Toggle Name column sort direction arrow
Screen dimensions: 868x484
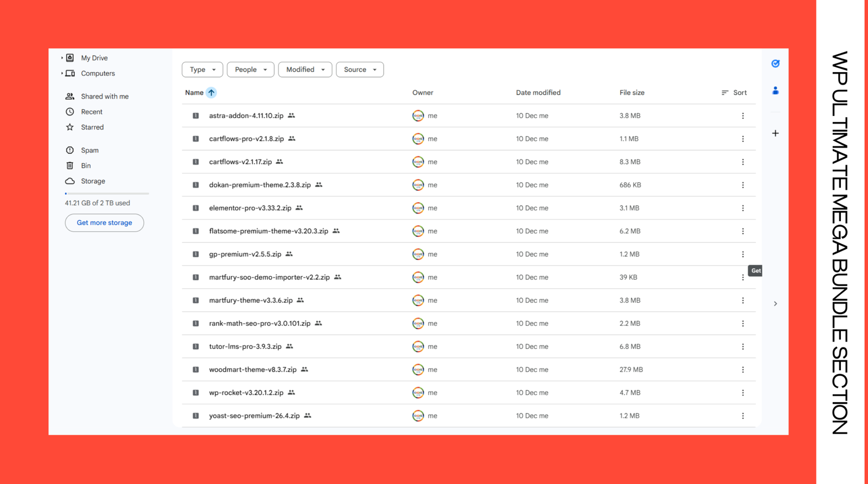pos(211,93)
